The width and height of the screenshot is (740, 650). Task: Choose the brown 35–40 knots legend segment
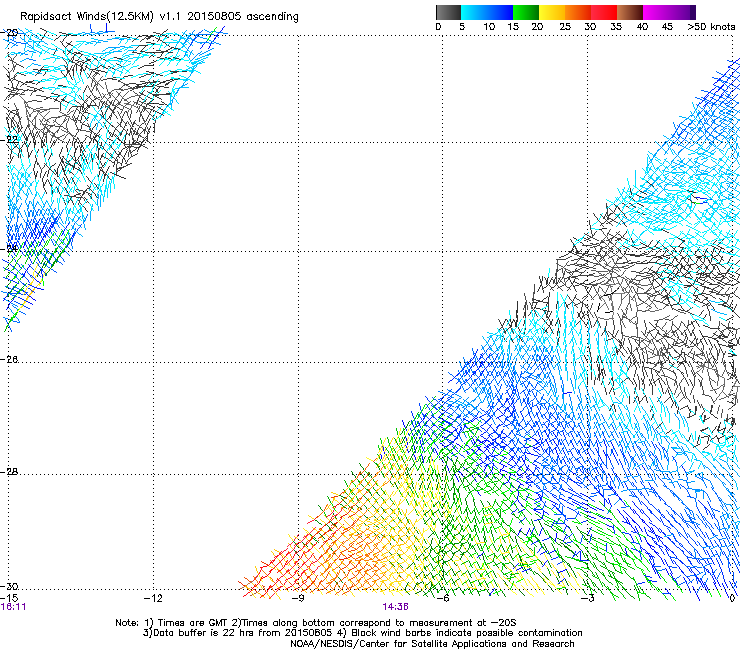[630, 12]
